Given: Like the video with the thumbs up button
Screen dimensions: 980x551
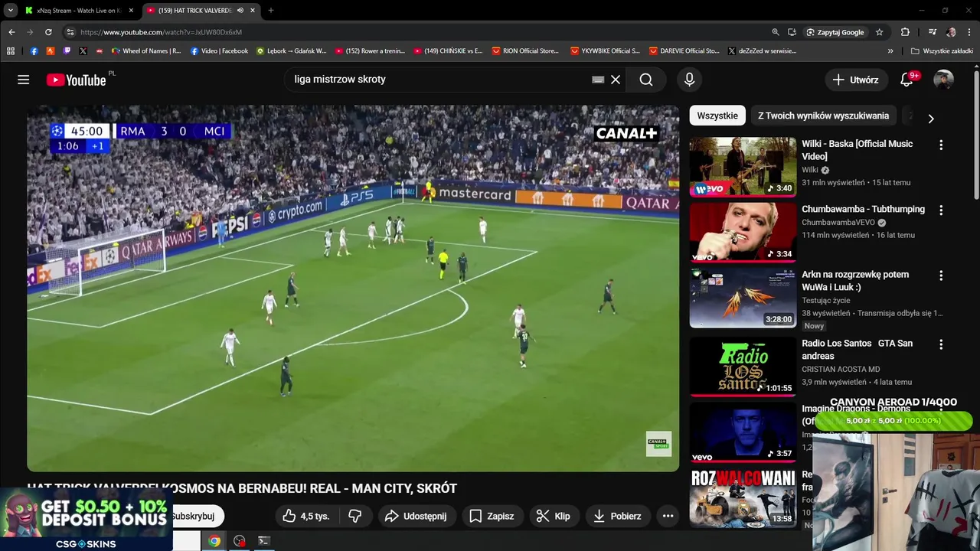Looking at the screenshot, I should pos(305,516).
